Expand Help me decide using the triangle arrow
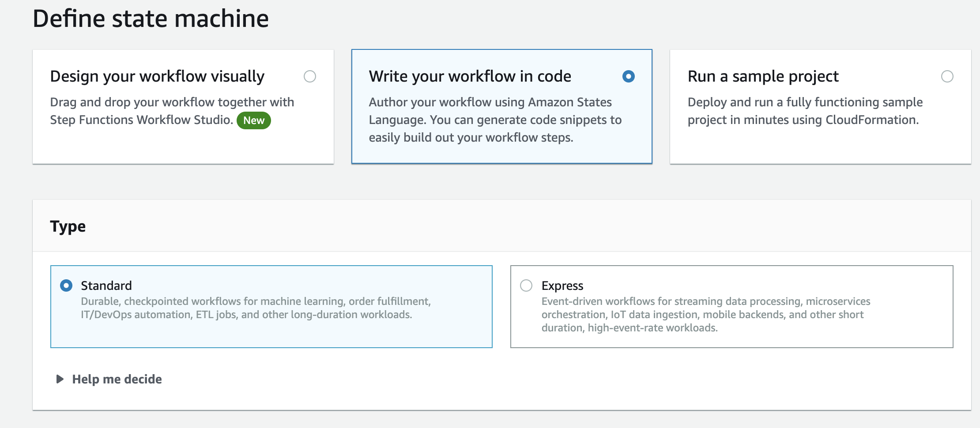Image resolution: width=980 pixels, height=428 pixels. click(x=60, y=379)
